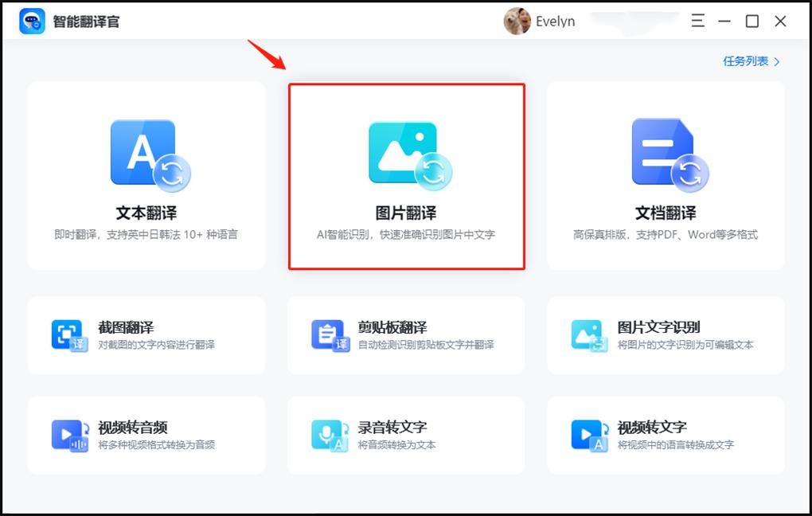The height and width of the screenshot is (516, 812).
Task: Expand the arrow beside 任务列表
Action: point(777,61)
